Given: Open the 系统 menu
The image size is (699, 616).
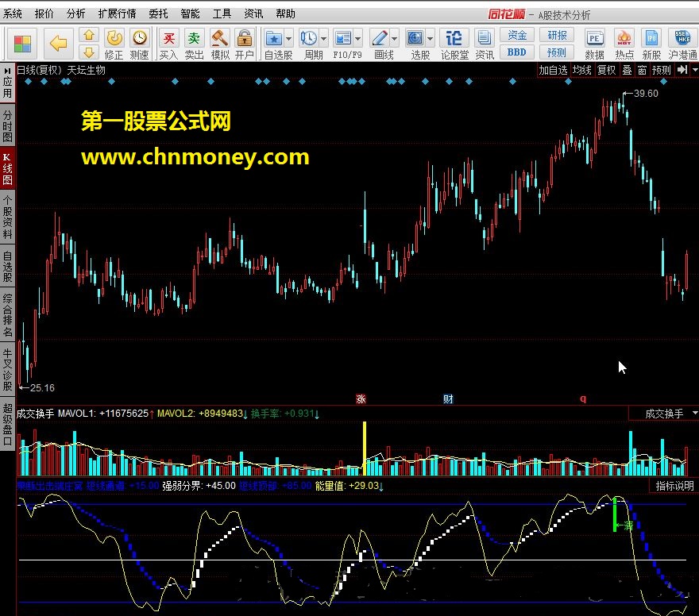Looking at the screenshot, I should coord(13,13).
